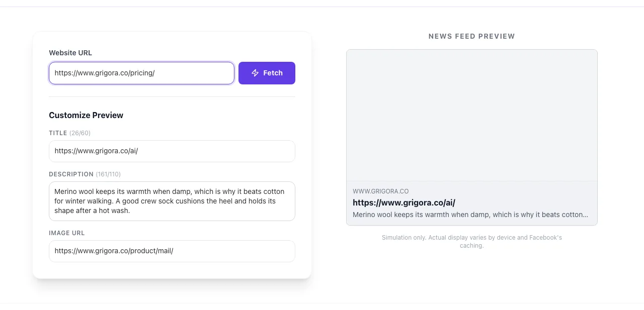Click the bold preview title link text
The height and width of the screenshot is (310, 644).
(x=404, y=203)
